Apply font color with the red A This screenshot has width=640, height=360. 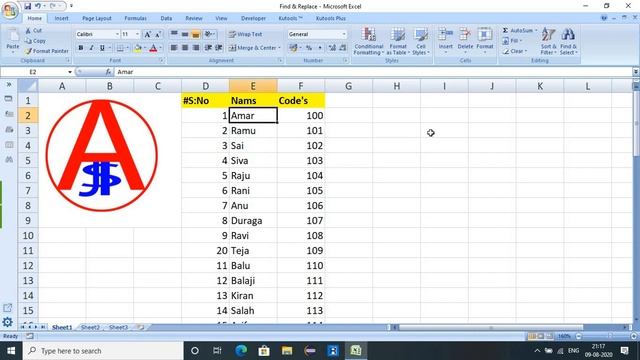pyautogui.click(x=153, y=48)
